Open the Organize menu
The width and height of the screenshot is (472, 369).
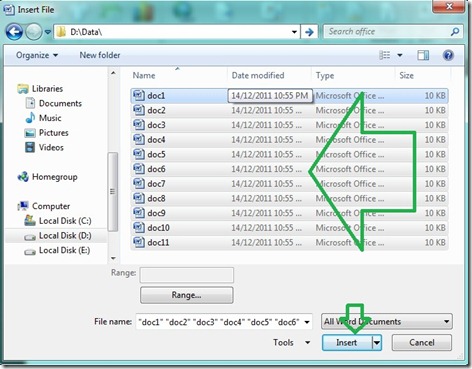(x=37, y=55)
